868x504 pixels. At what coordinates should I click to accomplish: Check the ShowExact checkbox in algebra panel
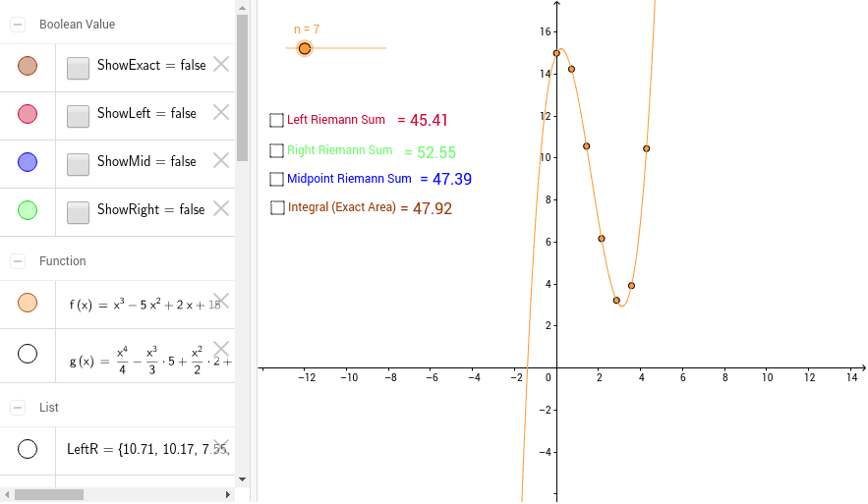pyautogui.click(x=78, y=68)
